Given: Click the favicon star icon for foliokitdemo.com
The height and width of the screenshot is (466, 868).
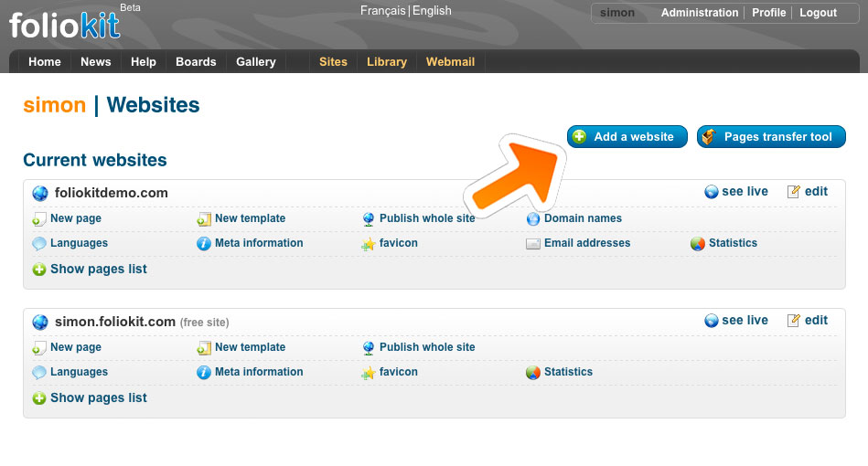Looking at the screenshot, I should [x=368, y=244].
